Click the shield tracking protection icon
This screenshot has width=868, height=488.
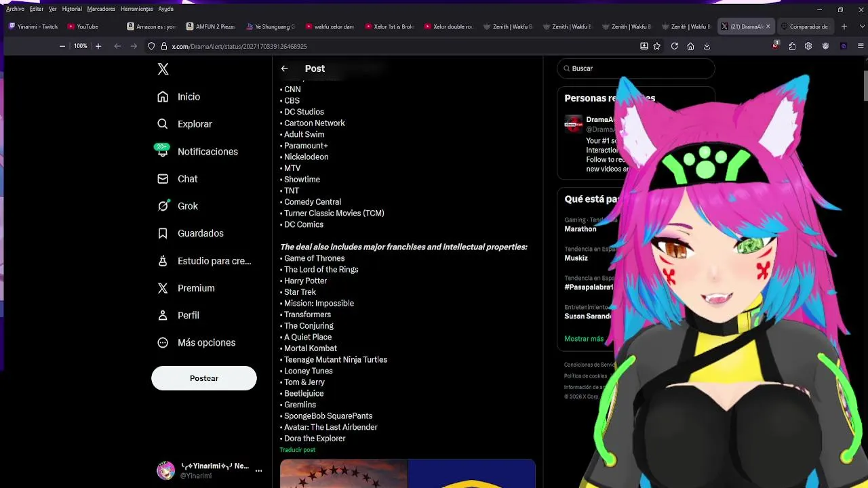[x=152, y=46]
